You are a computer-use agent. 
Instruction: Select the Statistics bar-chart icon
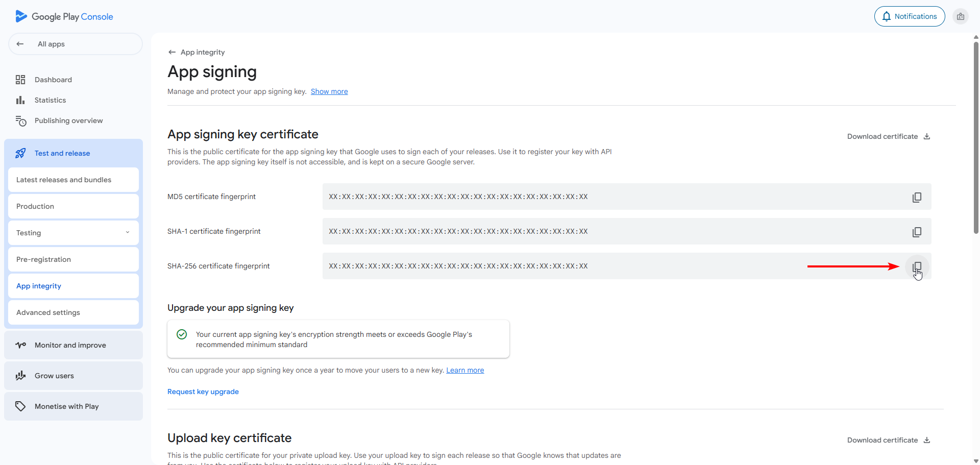(x=20, y=100)
